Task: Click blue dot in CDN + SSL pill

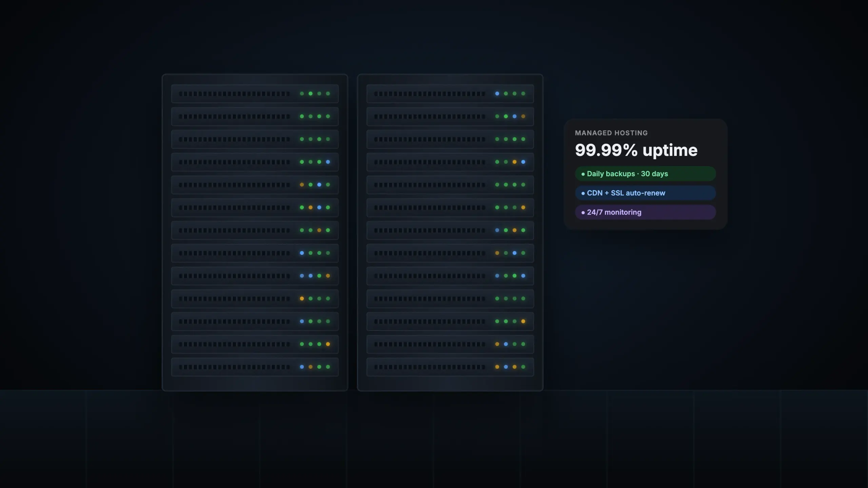Action: tap(583, 194)
